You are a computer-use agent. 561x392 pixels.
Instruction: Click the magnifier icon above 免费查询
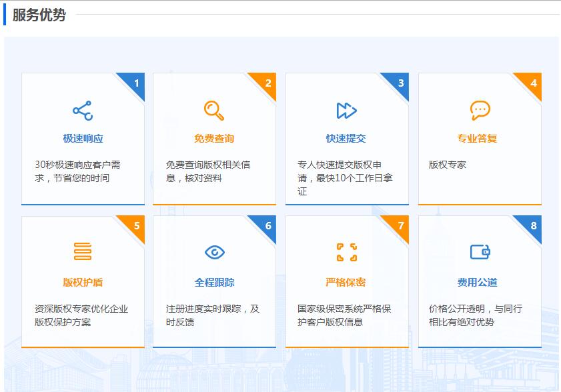[214, 111]
